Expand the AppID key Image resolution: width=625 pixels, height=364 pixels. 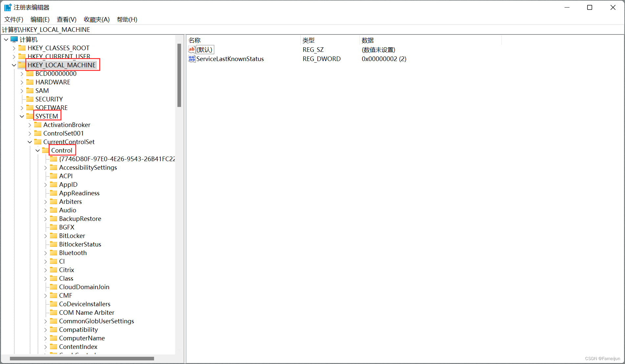[45, 184]
